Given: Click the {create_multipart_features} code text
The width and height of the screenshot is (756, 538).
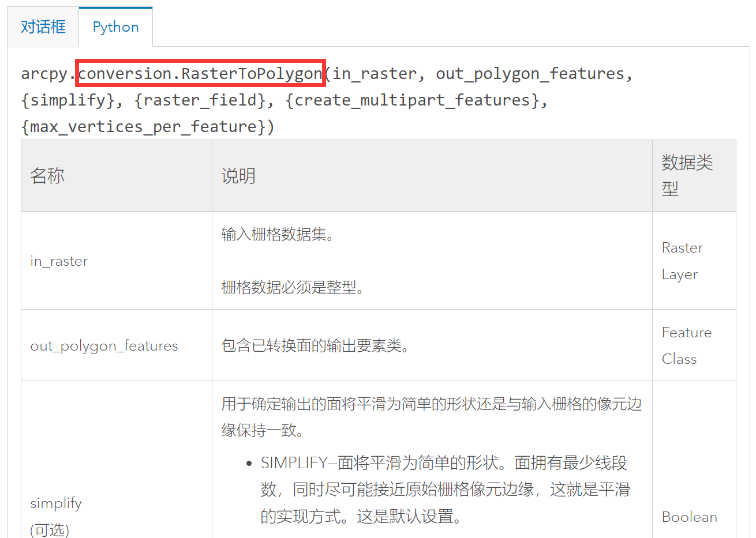Looking at the screenshot, I should click(413, 100).
